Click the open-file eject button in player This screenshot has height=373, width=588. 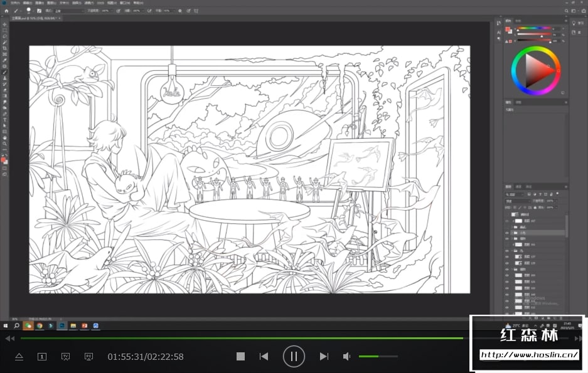point(19,357)
